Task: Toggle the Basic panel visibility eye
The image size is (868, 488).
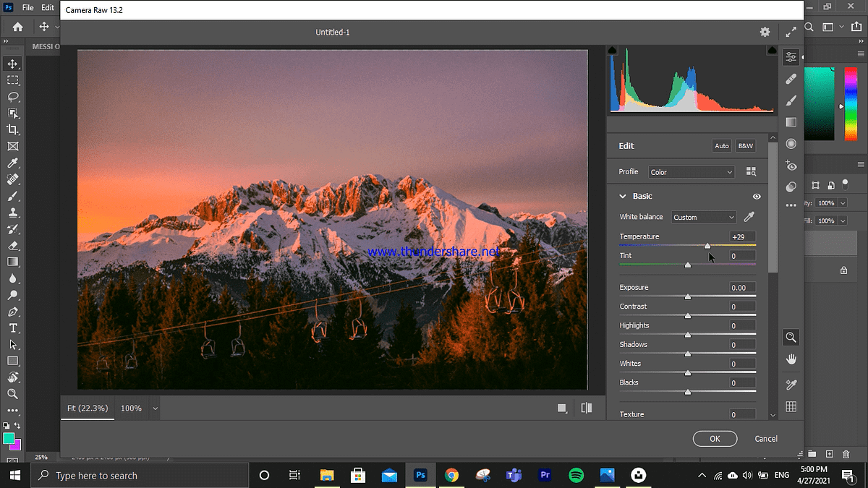Action: tap(757, 196)
